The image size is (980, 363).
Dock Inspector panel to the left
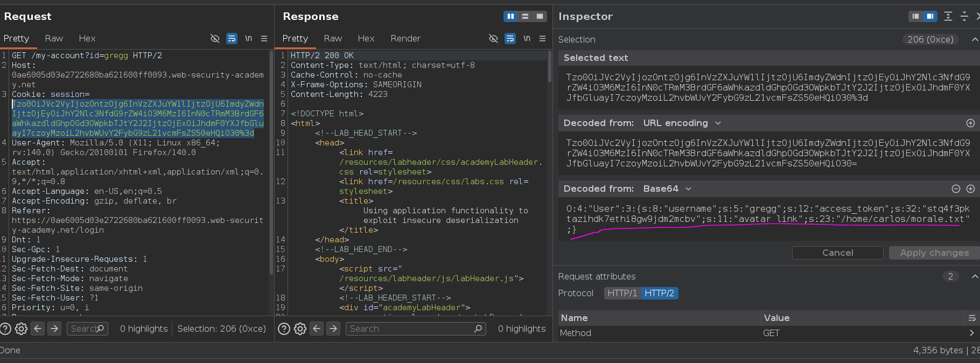coord(915,16)
